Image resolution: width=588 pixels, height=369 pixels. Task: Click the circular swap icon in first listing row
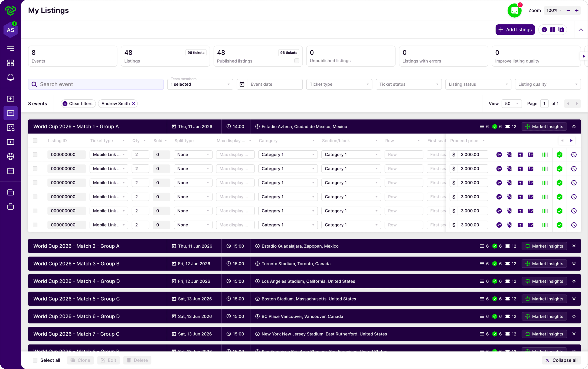499,155
